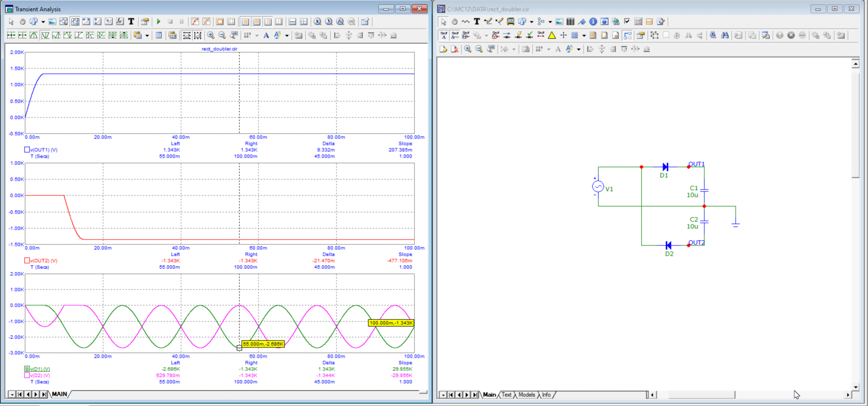This screenshot has width=868, height=406.
Task: Open dropdown arrow beside 3D windows icon in analysis
Action: (43, 22)
